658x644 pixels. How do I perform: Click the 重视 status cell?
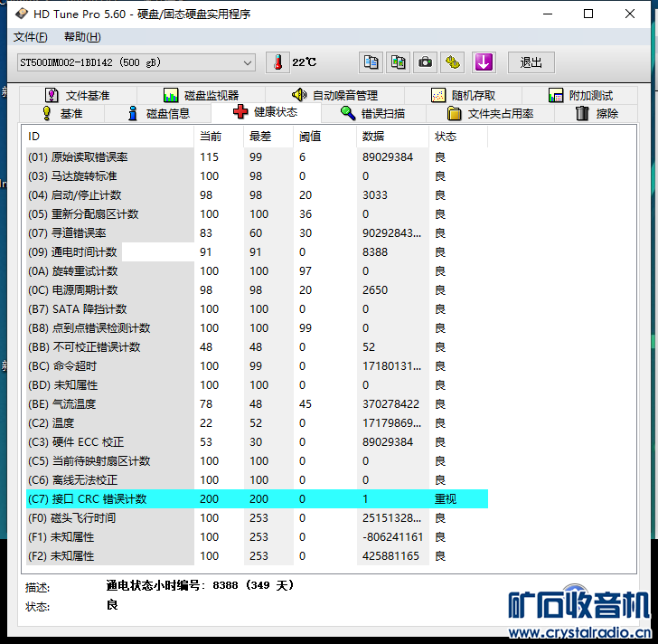tap(446, 498)
